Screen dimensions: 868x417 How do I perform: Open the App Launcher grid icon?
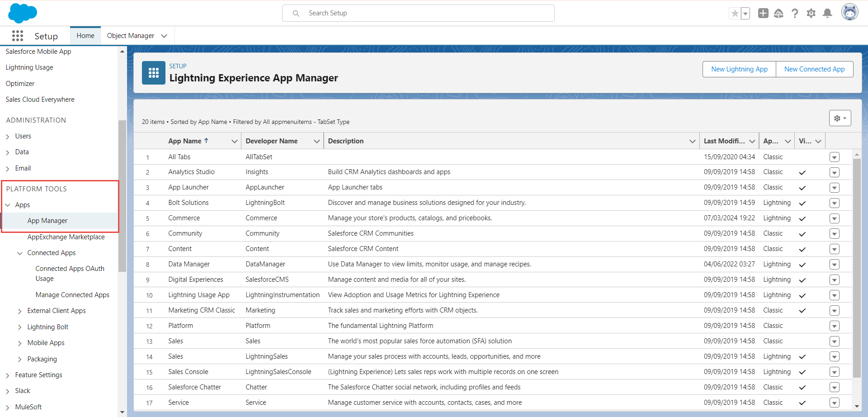(x=18, y=36)
